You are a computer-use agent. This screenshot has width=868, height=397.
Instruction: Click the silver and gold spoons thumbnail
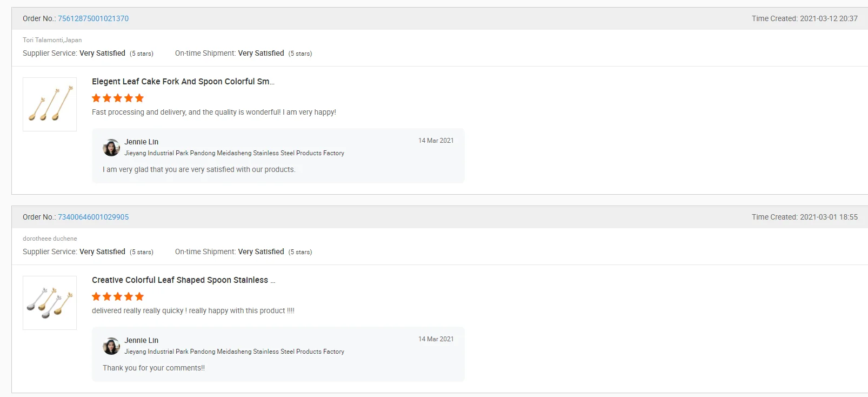pyautogui.click(x=50, y=302)
